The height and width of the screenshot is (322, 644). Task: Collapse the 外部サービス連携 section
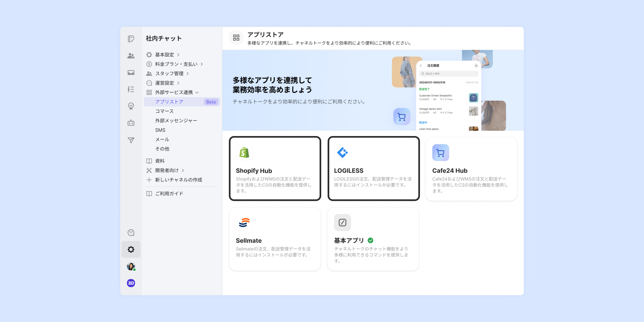[174, 92]
